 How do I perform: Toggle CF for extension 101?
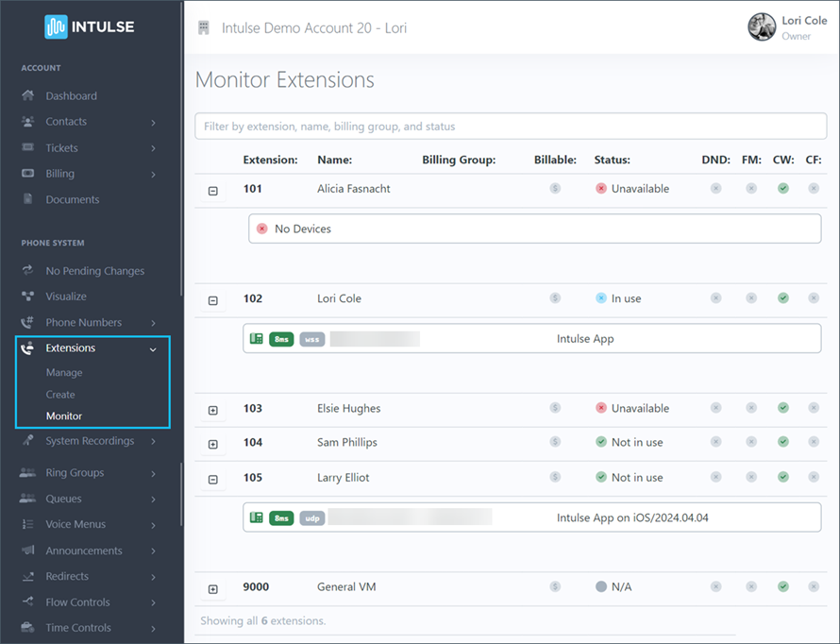point(814,188)
